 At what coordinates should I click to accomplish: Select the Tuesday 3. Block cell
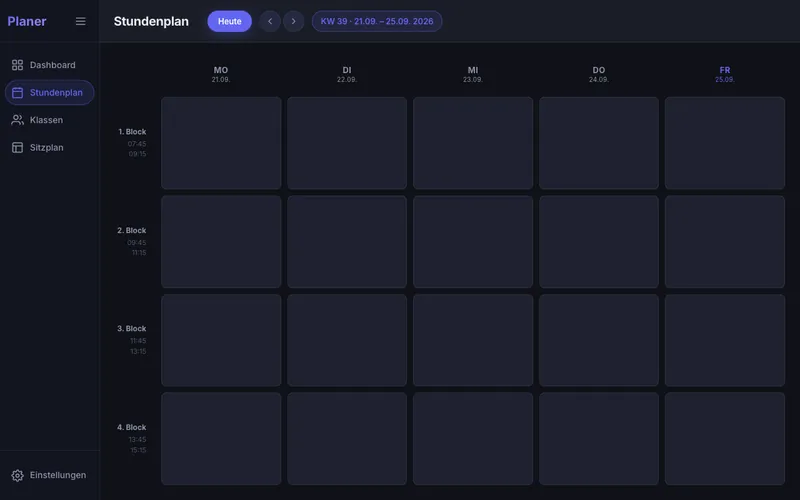pos(347,340)
